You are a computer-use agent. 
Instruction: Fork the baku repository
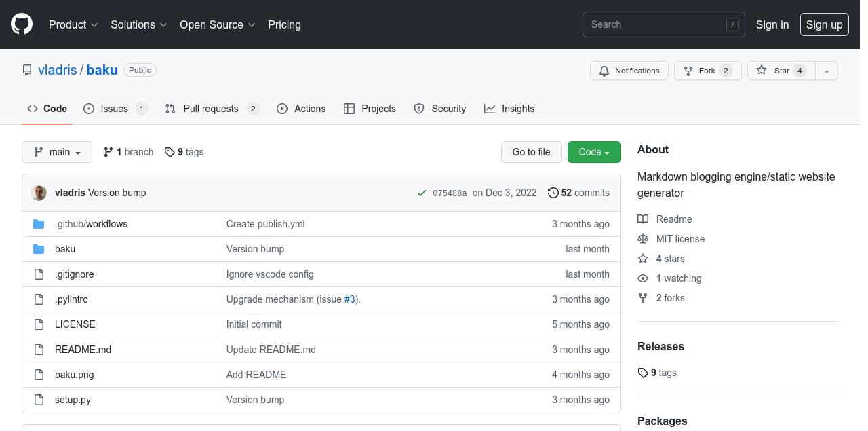coord(707,71)
